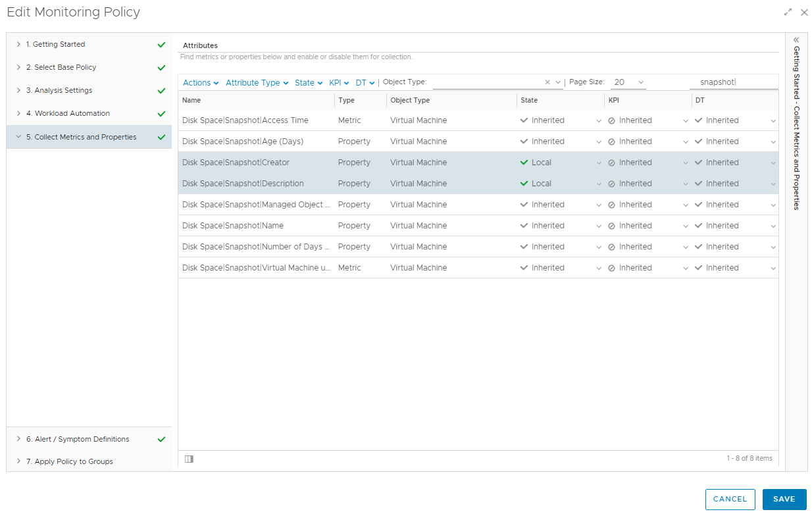Select Disk Space|Snapshot|Name row name
This screenshot has height=516, width=812.
(233, 226)
